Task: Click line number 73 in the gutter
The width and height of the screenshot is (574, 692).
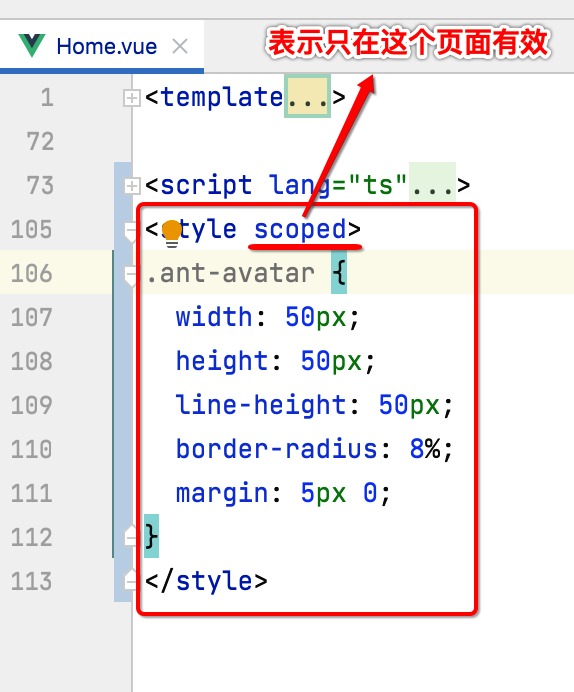Action: (40, 185)
